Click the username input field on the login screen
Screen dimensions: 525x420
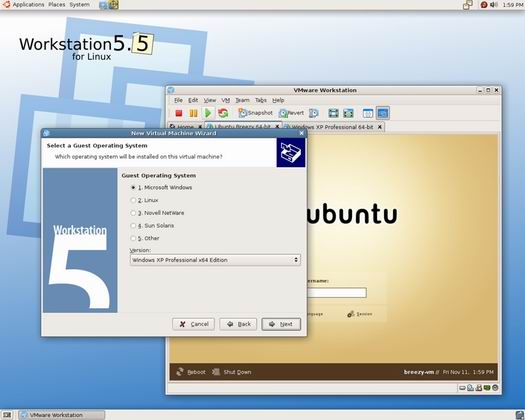pyautogui.click(x=336, y=293)
